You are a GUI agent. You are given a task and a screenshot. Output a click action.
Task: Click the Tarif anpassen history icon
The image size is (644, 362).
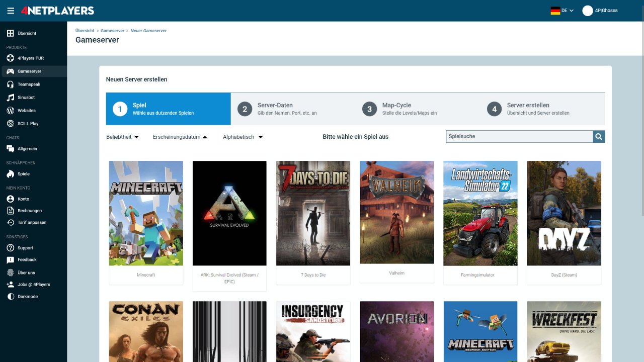pyautogui.click(x=10, y=223)
